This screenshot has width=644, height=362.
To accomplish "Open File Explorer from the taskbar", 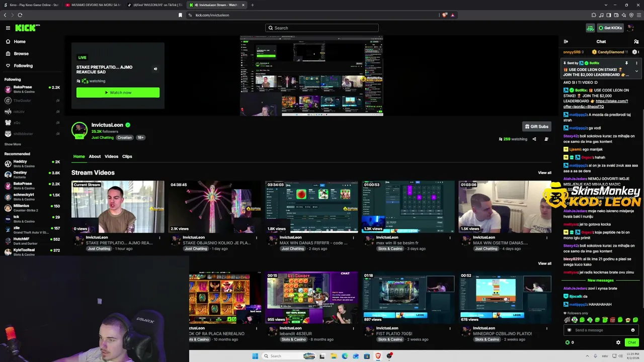I will point(334,356).
